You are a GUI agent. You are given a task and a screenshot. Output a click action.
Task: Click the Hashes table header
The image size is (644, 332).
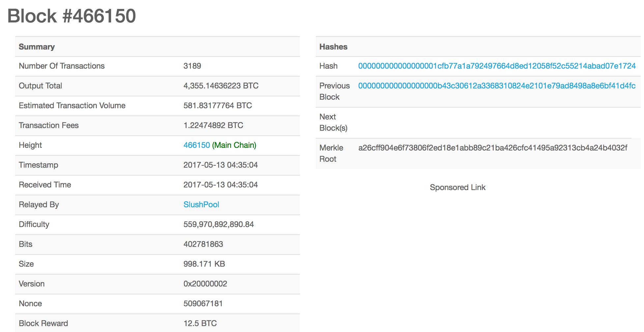tap(333, 47)
